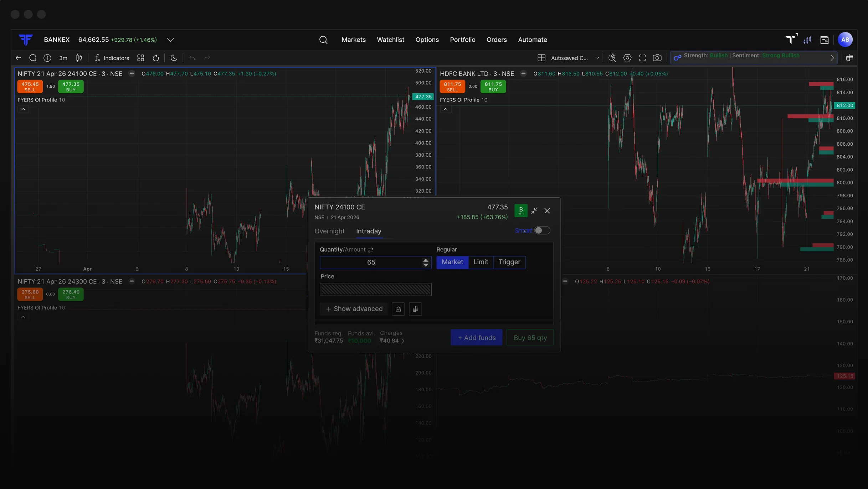Switch to the Intraday tab
868x489 pixels.
pos(369,231)
